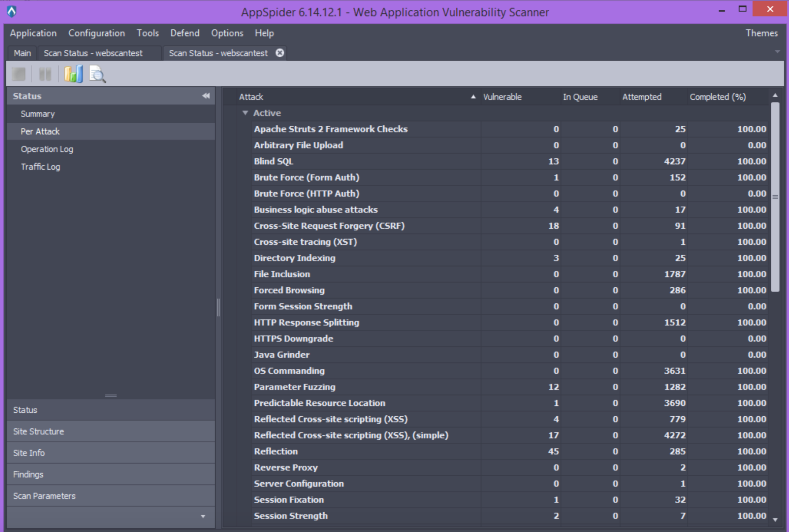Open the Traffic Log view
The height and width of the screenshot is (532, 789).
click(111, 167)
